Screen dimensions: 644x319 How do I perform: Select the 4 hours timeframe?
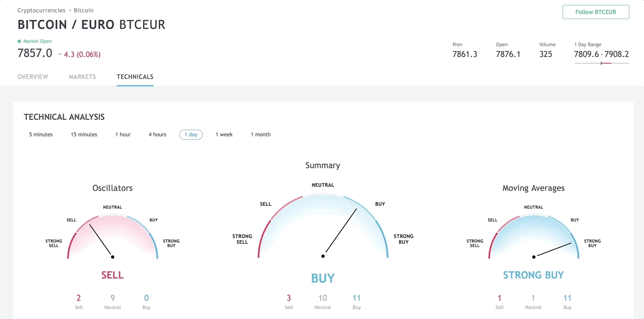click(157, 135)
